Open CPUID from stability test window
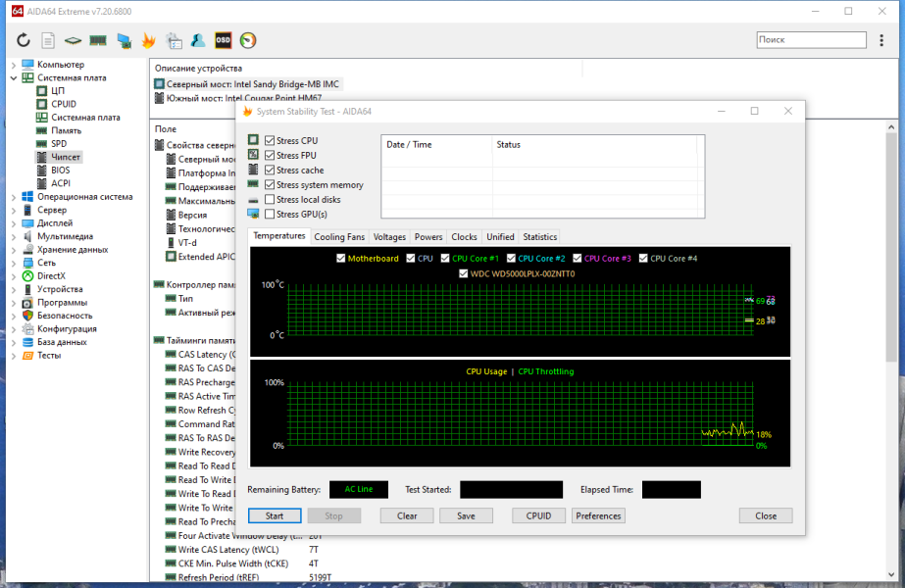Screen dimensions: 905x588 pos(538,515)
